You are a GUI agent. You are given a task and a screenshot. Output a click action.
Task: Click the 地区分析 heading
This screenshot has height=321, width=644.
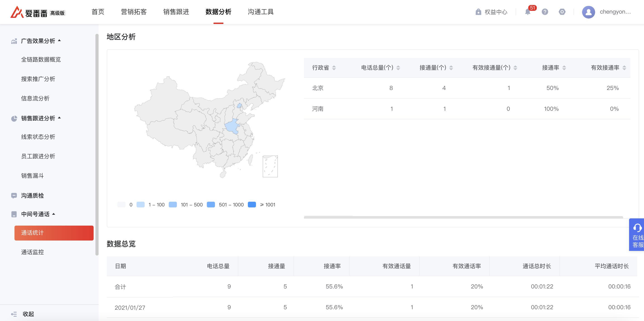[x=121, y=37]
